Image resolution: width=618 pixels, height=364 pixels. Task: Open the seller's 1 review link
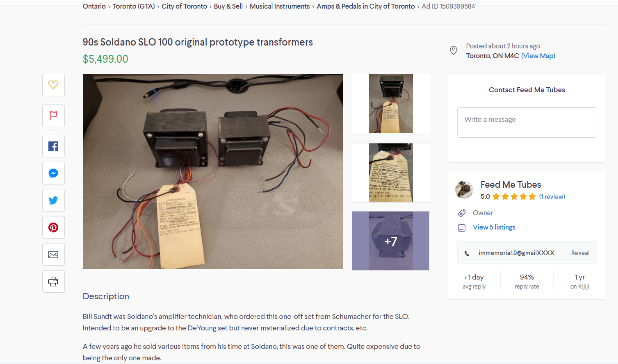[552, 197]
